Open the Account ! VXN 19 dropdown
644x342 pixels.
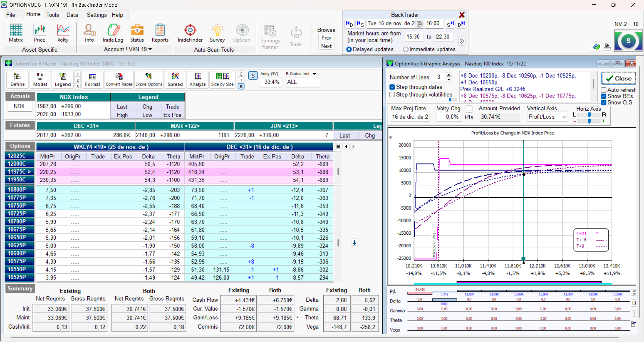pyautogui.click(x=128, y=49)
